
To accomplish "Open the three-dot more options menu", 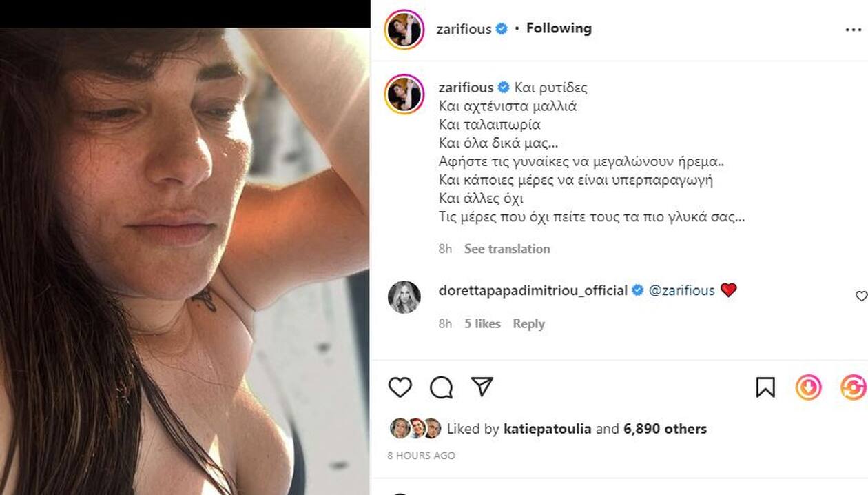I will click(853, 30).
